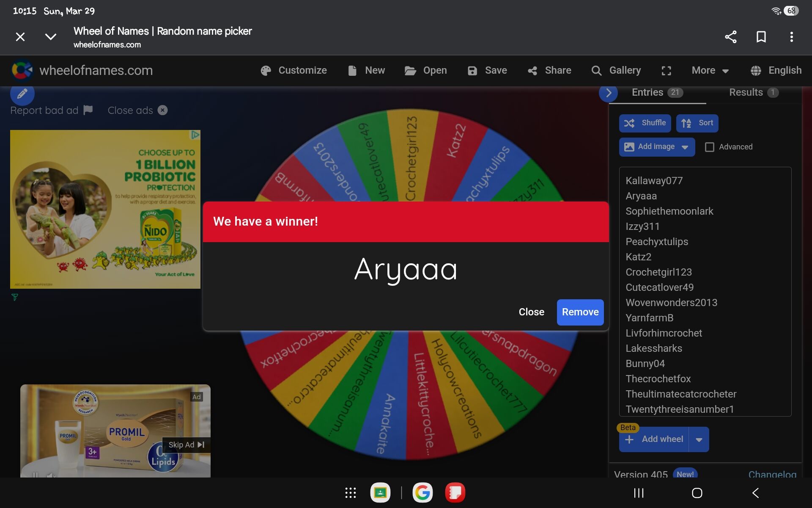The height and width of the screenshot is (508, 812).
Task: Expand the Add wheel arrow options
Action: click(699, 439)
